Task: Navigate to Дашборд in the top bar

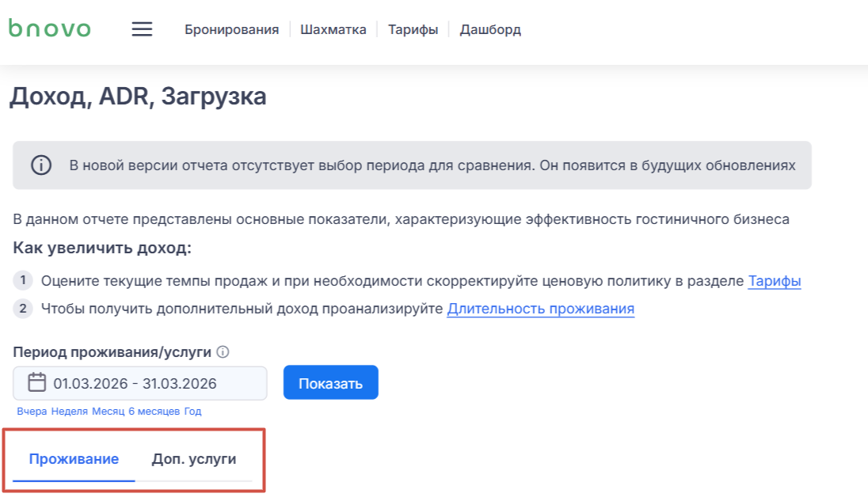Action: (490, 30)
